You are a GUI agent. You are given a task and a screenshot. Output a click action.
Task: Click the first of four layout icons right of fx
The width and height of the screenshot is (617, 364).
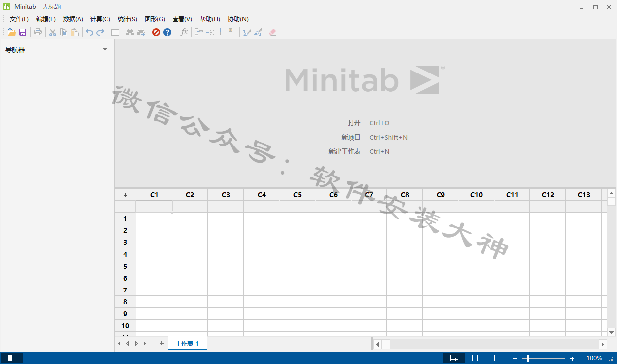[198, 32]
